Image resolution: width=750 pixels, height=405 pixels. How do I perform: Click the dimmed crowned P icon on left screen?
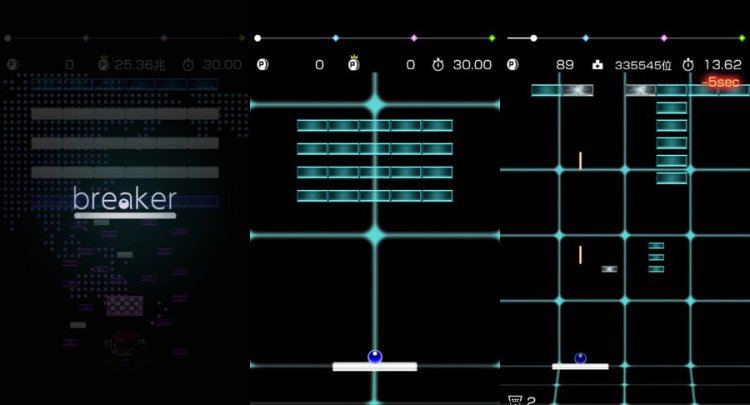coord(103,63)
